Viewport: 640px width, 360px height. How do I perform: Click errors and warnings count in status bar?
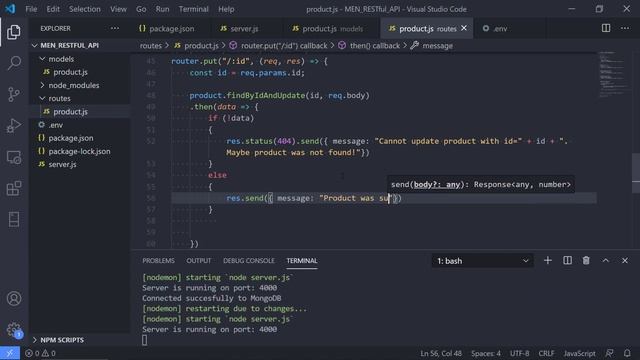[x=40, y=353]
